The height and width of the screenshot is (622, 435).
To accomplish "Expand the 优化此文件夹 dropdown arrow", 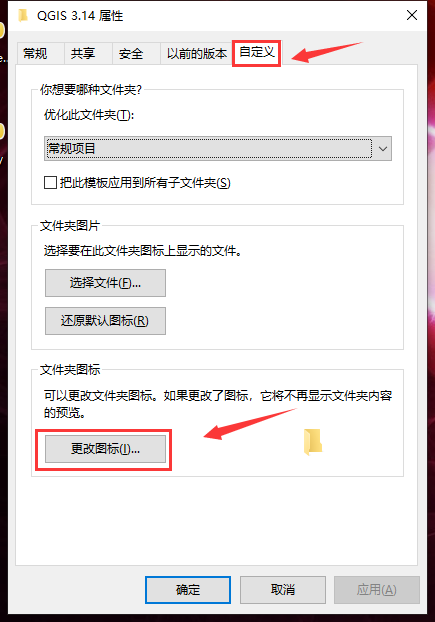I will coord(383,149).
